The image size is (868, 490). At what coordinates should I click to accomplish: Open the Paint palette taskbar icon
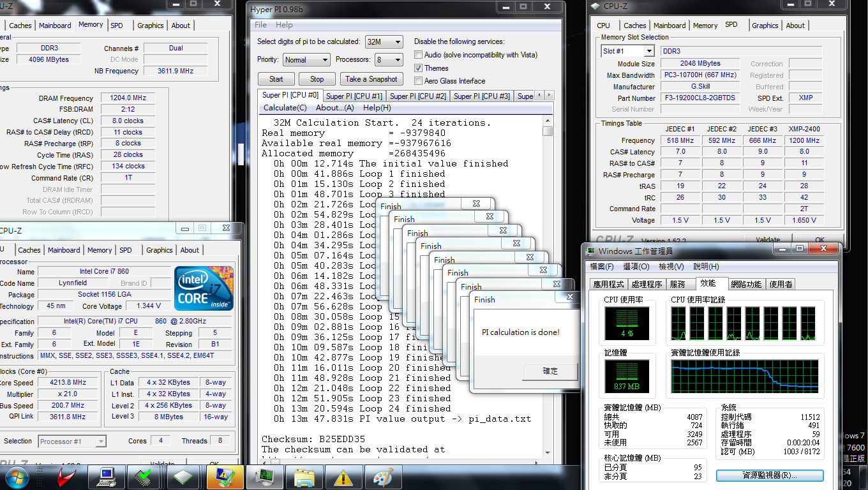[x=382, y=477]
